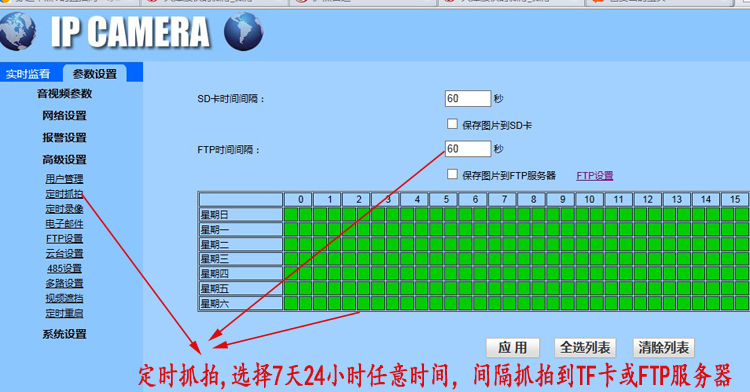Click the left globe logo icon

pyautogui.click(x=18, y=31)
